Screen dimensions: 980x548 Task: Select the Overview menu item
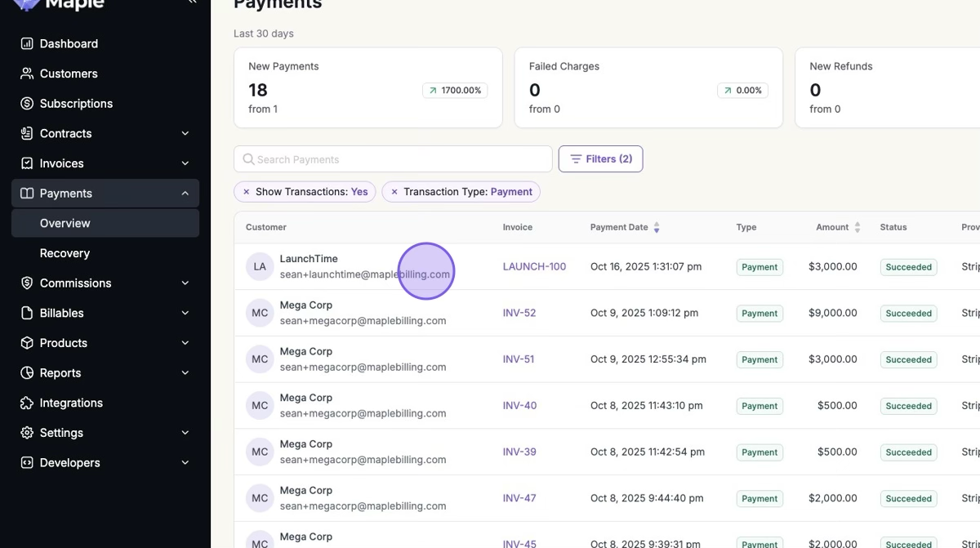65,224
